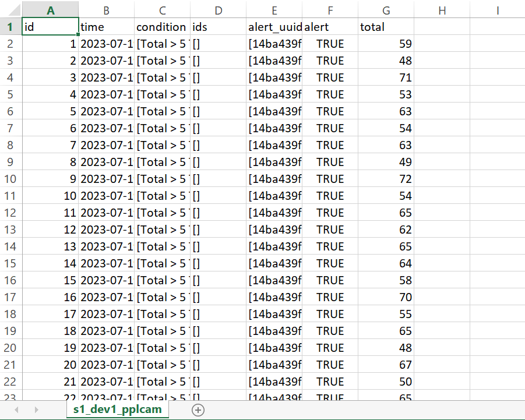Click the 'alert_uuid' header cell
525x420 pixels.
pyautogui.click(x=274, y=27)
